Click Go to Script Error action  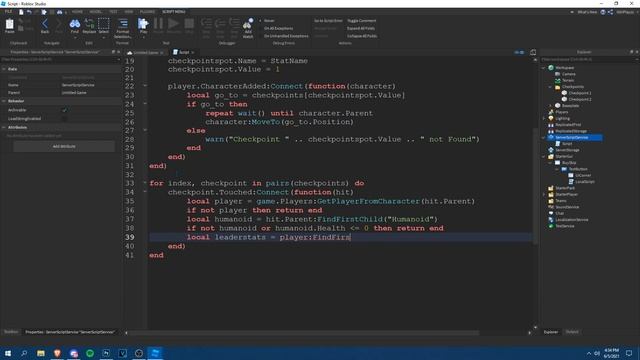pos(328,20)
